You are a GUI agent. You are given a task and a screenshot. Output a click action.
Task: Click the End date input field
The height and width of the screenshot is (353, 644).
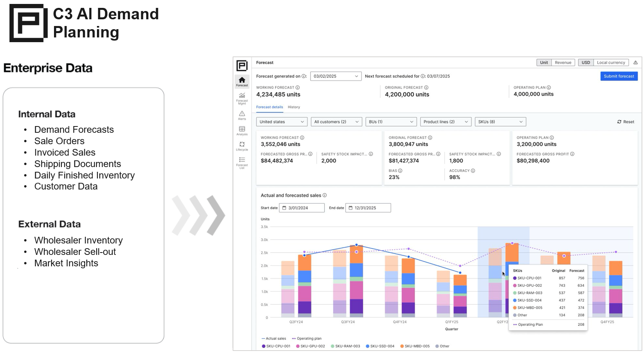tap(368, 208)
